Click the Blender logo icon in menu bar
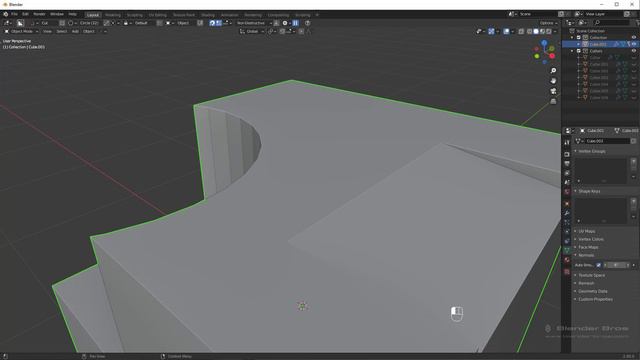The width and height of the screenshot is (640, 360). pyautogui.click(x=5, y=14)
